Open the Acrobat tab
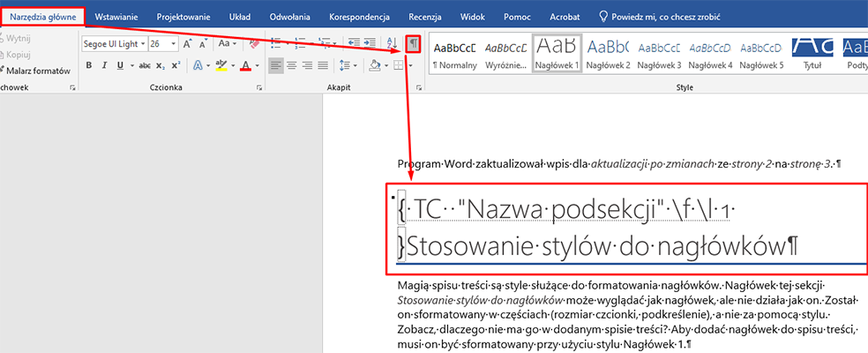This screenshot has width=868, height=353. (x=565, y=17)
